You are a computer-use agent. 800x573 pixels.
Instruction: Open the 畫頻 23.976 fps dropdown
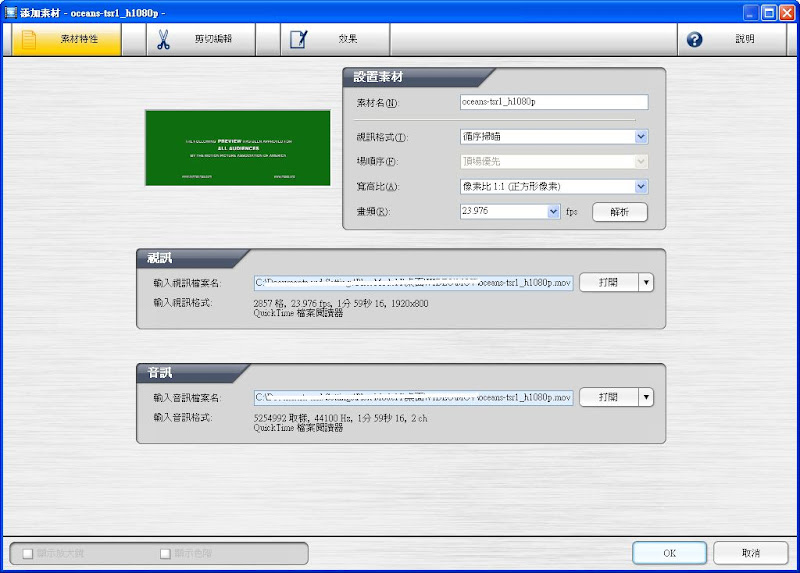point(554,211)
